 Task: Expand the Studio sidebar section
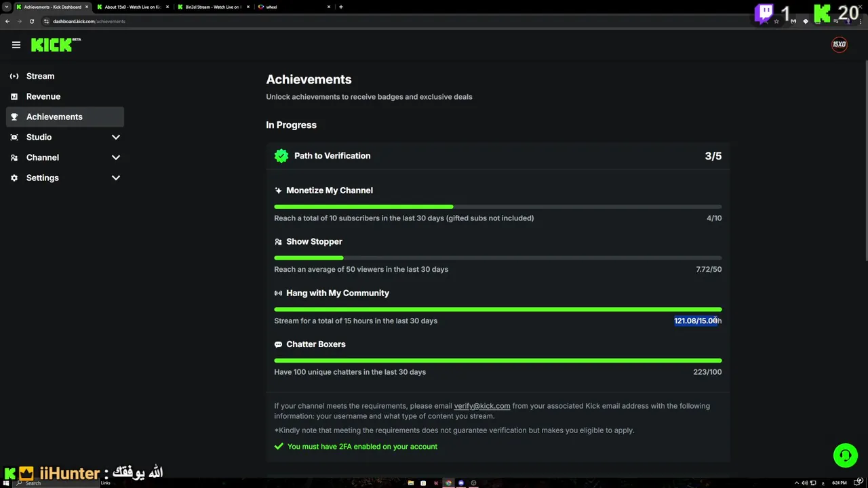tap(116, 138)
